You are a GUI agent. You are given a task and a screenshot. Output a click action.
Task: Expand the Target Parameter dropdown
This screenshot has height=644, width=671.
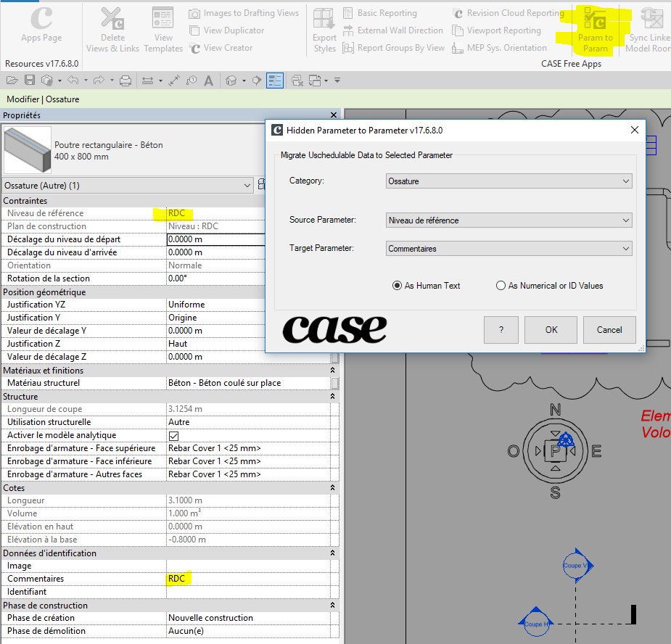point(509,249)
